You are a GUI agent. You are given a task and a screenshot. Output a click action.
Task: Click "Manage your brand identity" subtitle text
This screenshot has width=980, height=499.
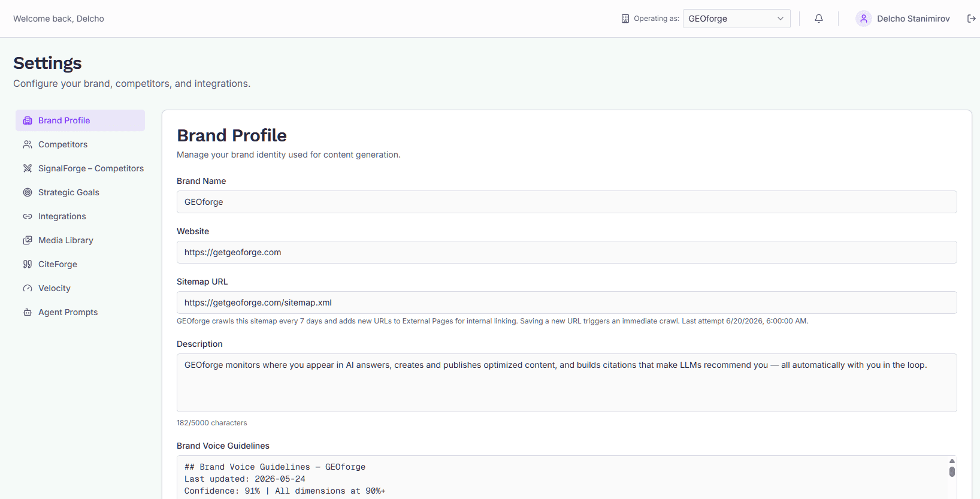coord(289,155)
